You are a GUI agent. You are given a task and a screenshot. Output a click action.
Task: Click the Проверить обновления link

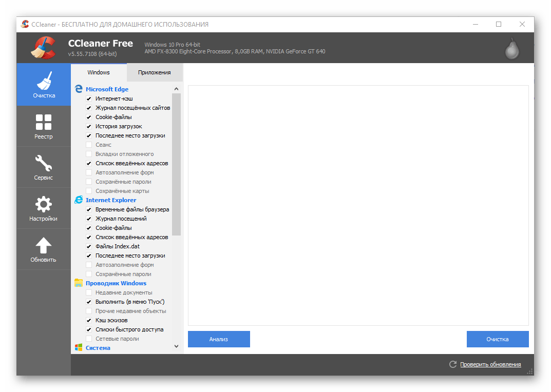pos(490,364)
